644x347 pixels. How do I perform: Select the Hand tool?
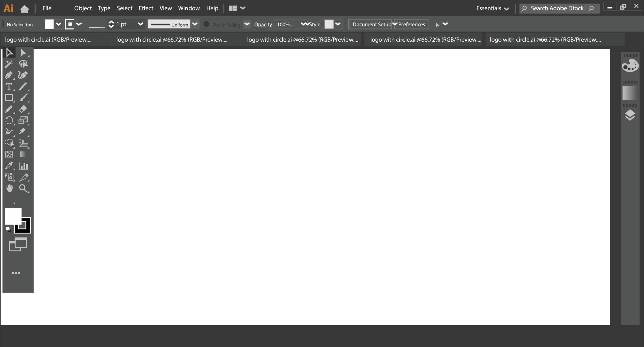9,188
